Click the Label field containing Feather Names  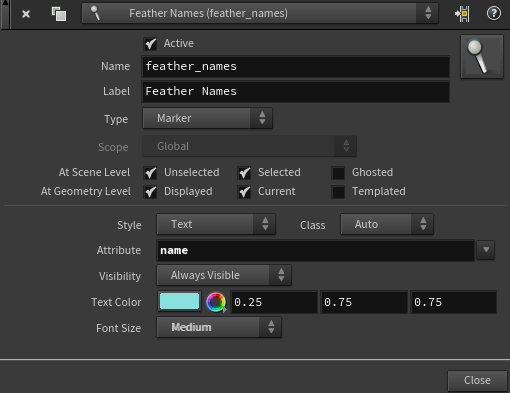(295, 91)
